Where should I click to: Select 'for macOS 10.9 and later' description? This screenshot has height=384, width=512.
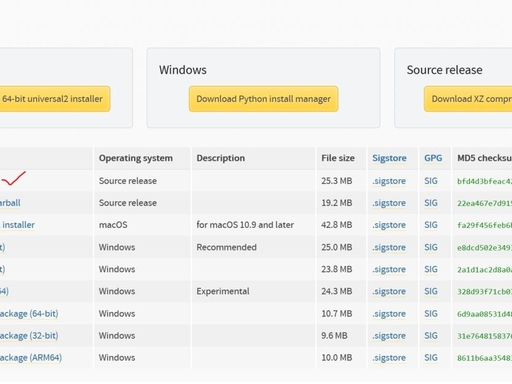245,225
